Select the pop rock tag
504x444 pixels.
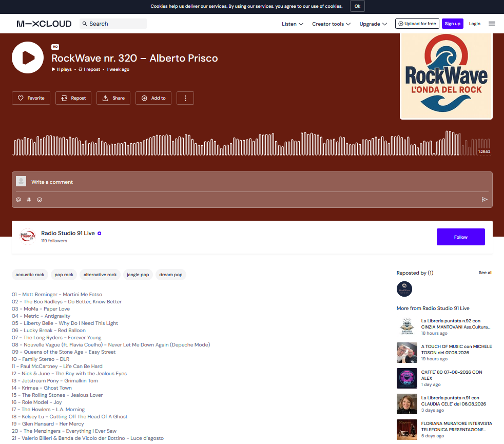coord(64,275)
